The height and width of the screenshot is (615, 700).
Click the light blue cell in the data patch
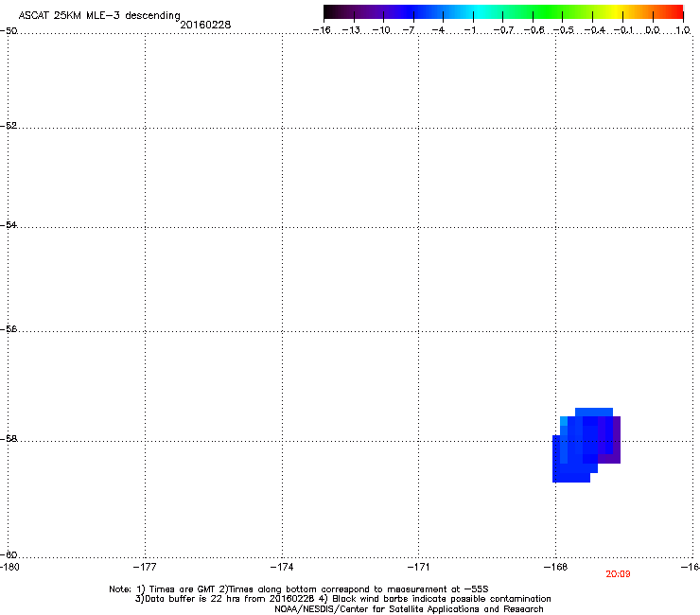click(x=564, y=421)
